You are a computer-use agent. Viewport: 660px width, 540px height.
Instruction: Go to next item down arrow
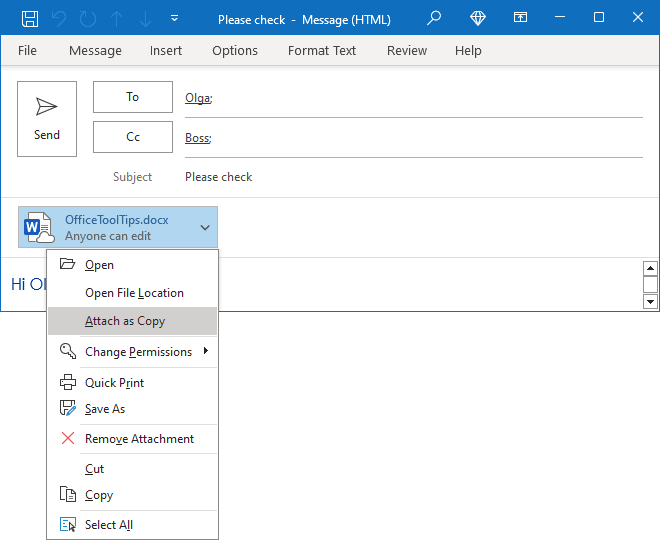point(146,19)
